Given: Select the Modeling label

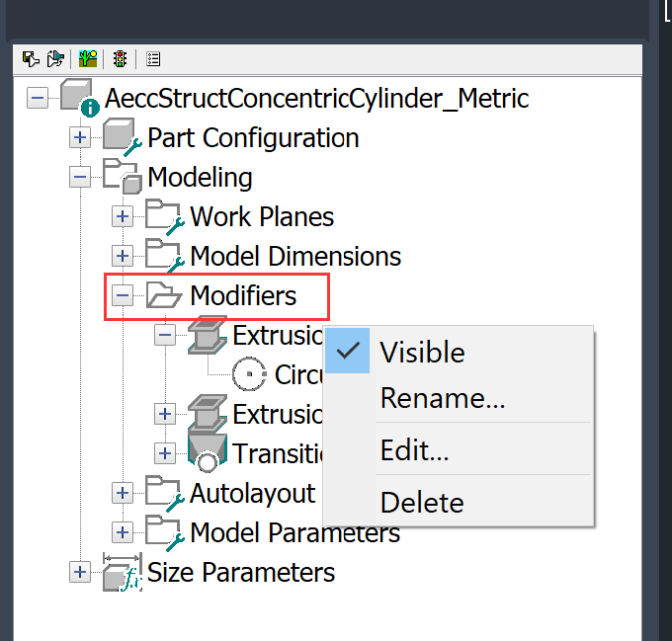Looking at the screenshot, I should pos(201,177).
